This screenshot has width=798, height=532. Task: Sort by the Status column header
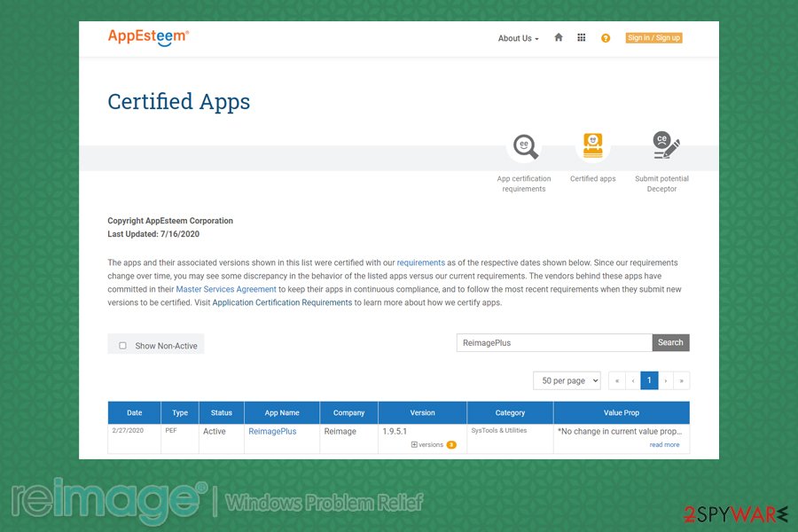coord(222,413)
